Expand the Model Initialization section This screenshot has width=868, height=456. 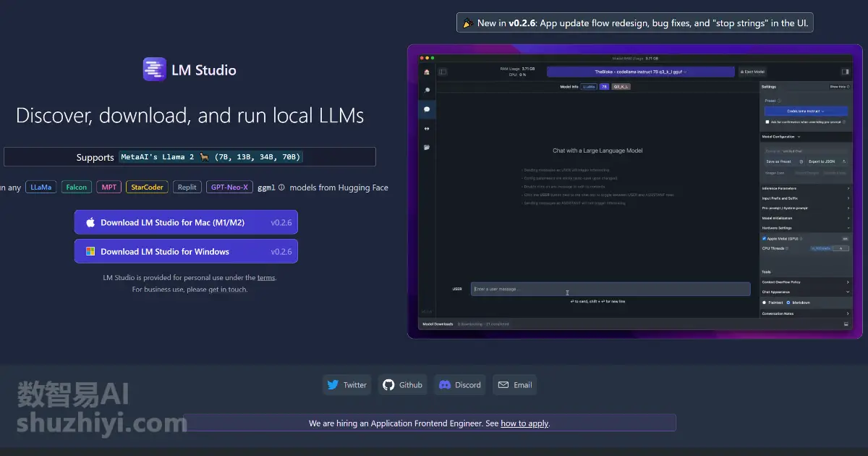pos(805,218)
